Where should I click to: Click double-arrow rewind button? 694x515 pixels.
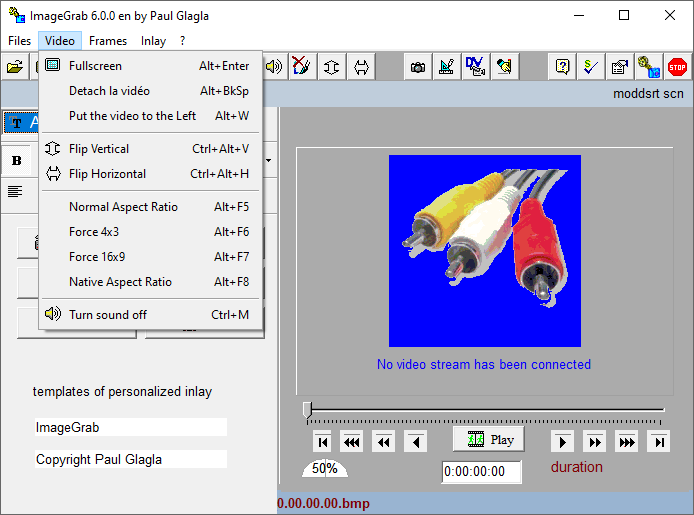tap(383, 442)
